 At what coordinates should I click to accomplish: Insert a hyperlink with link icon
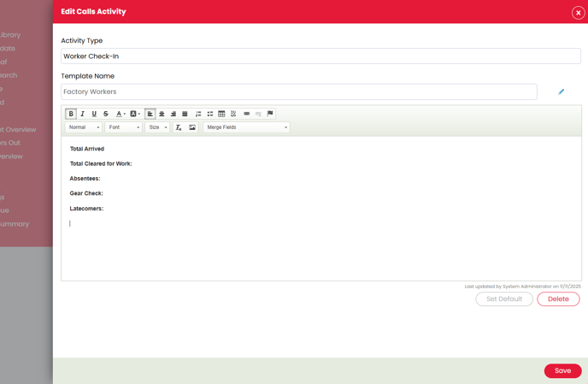(247, 114)
